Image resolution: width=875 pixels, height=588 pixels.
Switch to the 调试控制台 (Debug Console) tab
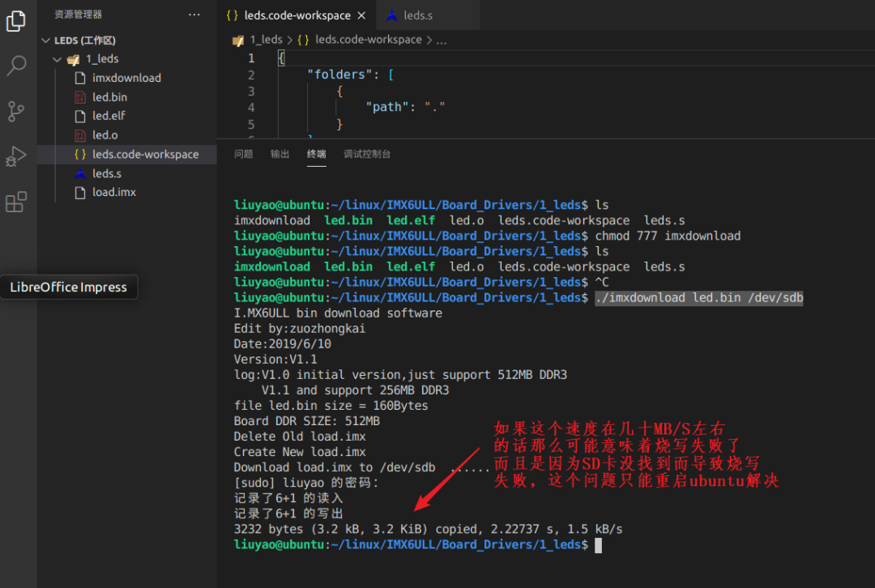tap(367, 154)
